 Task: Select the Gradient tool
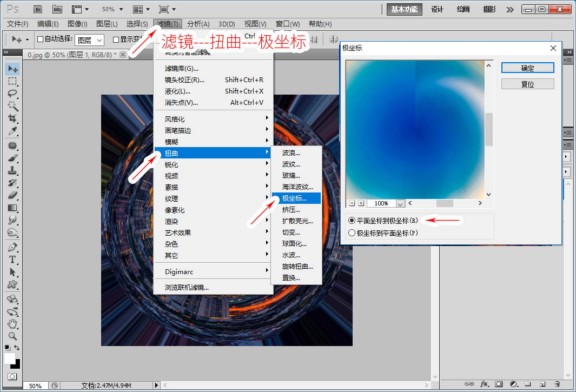(x=12, y=208)
